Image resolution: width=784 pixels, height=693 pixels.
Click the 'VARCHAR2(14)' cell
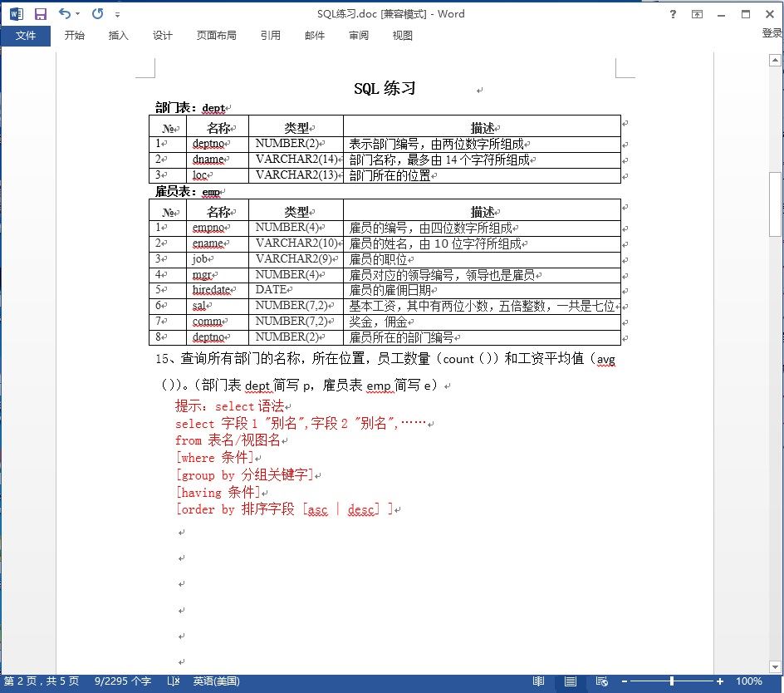pyautogui.click(x=296, y=159)
